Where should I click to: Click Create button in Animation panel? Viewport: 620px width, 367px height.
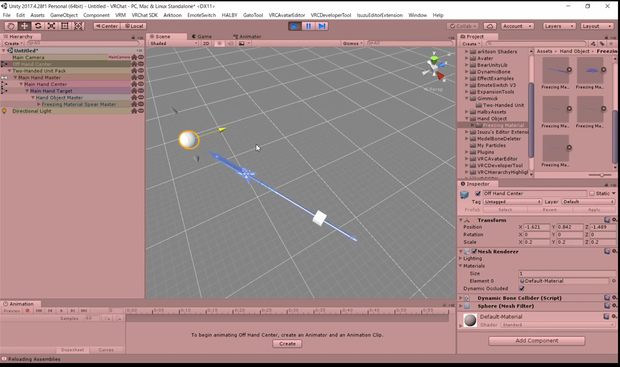287,344
